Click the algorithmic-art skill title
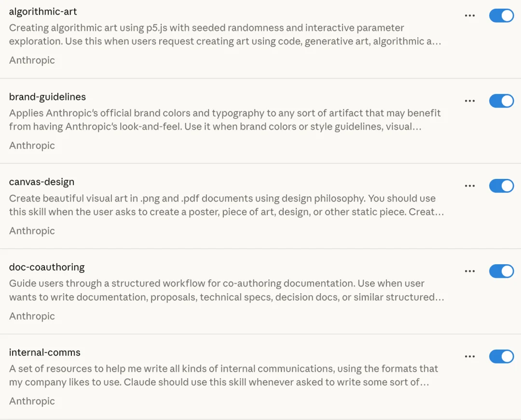The width and height of the screenshot is (521, 420). click(x=43, y=12)
